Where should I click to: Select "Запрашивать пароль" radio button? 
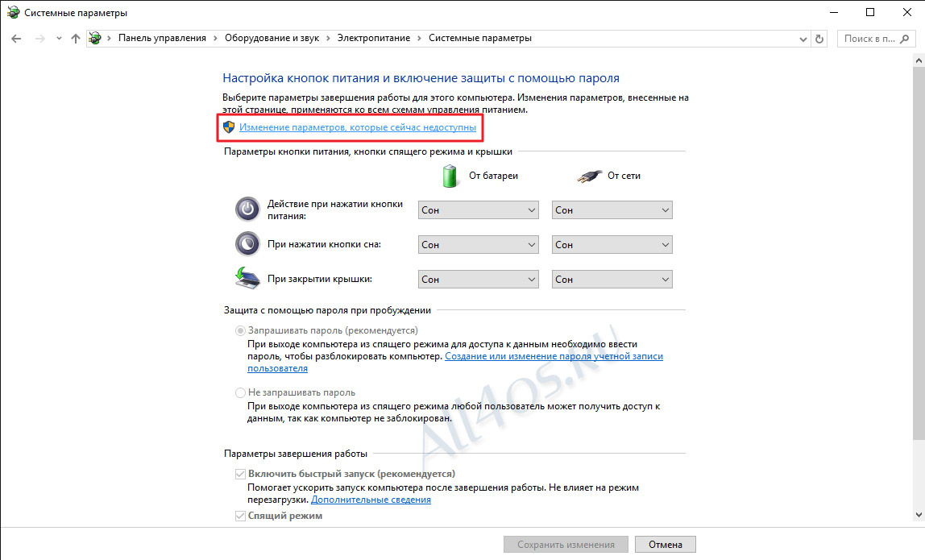tap(240, 330)
